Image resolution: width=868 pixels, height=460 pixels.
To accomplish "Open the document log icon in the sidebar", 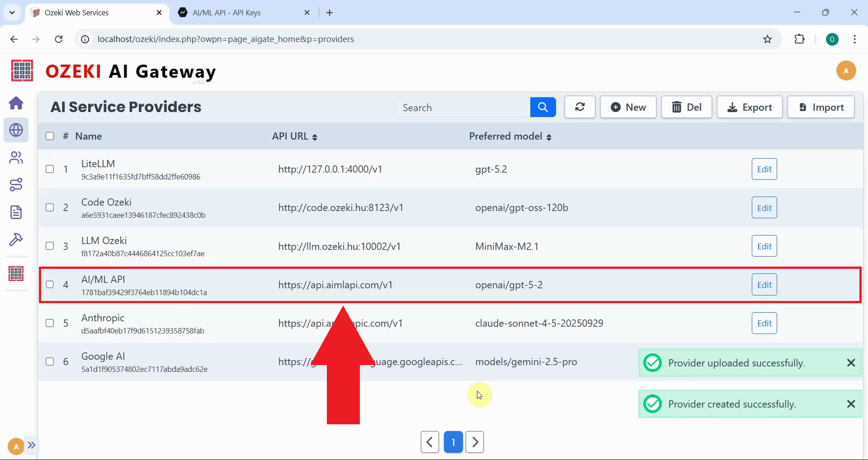I will (16, 212).
